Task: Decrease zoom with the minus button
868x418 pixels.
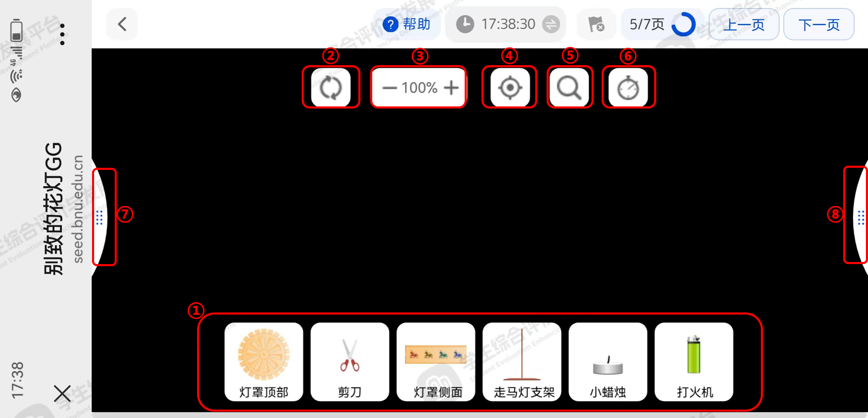Action: (x=389, y=88)
